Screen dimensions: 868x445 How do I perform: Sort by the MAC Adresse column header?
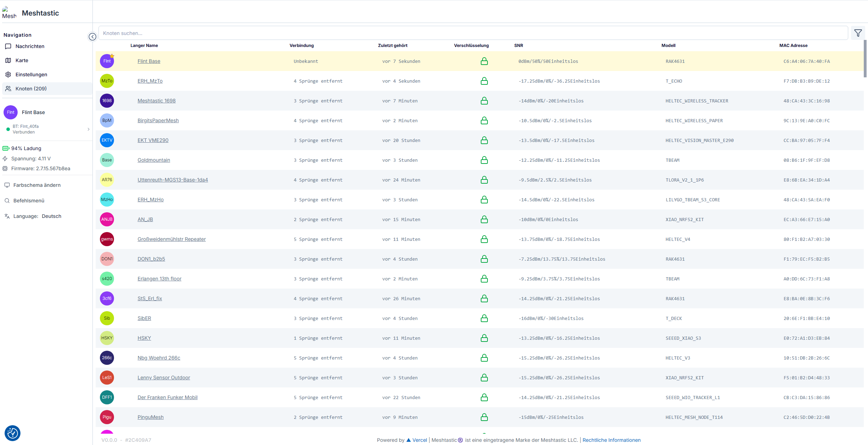793,46
